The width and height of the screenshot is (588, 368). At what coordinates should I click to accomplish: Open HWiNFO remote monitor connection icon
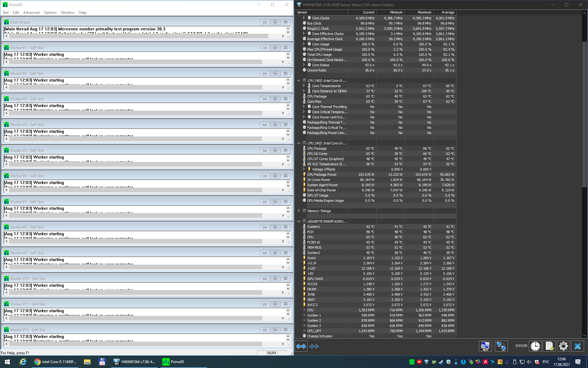pyautogui.click(x=485, y=346)
